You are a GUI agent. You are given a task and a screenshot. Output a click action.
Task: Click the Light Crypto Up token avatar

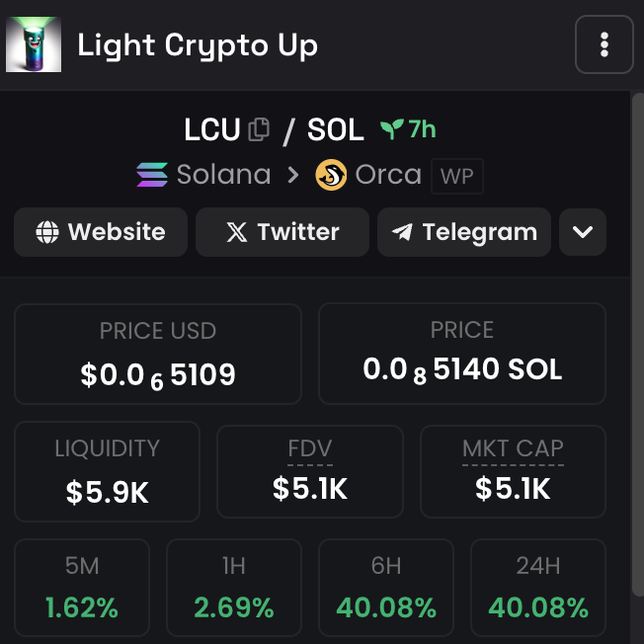(x=34, y=44)
